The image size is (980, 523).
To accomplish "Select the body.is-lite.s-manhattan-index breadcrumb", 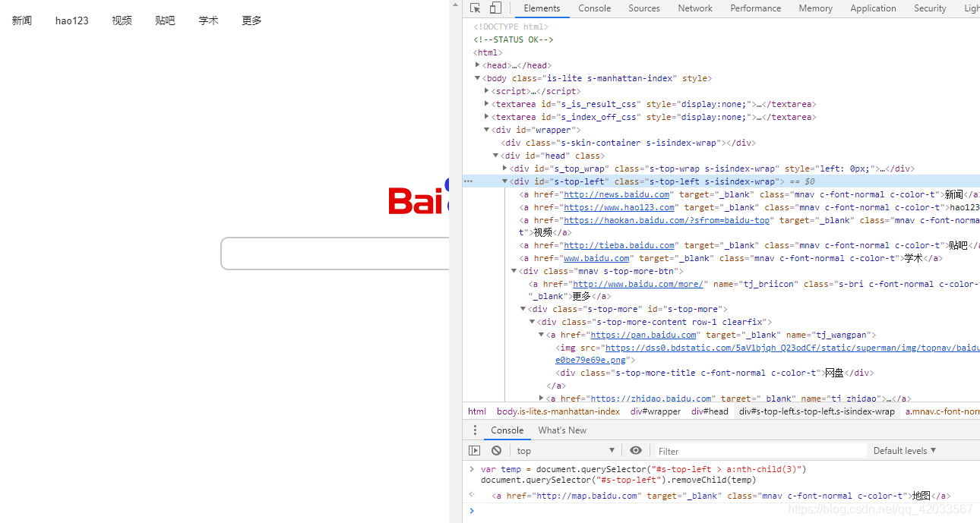I will pyautogui.click(x=558, y=411).
